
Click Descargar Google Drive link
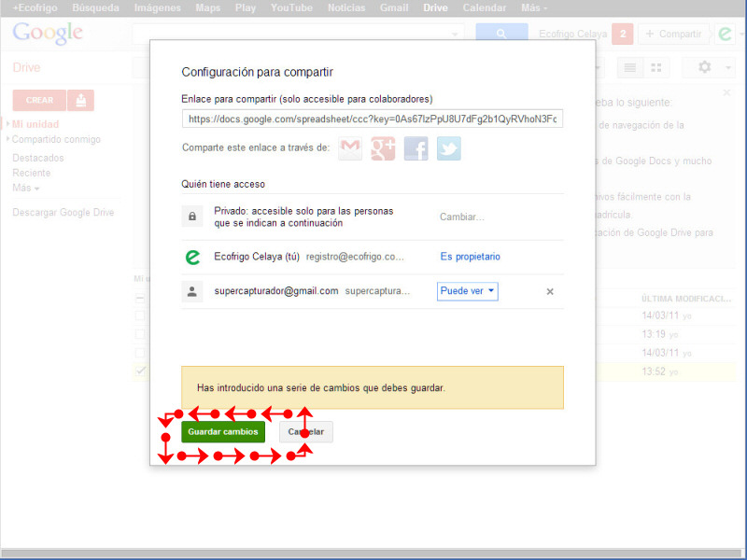click(x=63, y=213)
